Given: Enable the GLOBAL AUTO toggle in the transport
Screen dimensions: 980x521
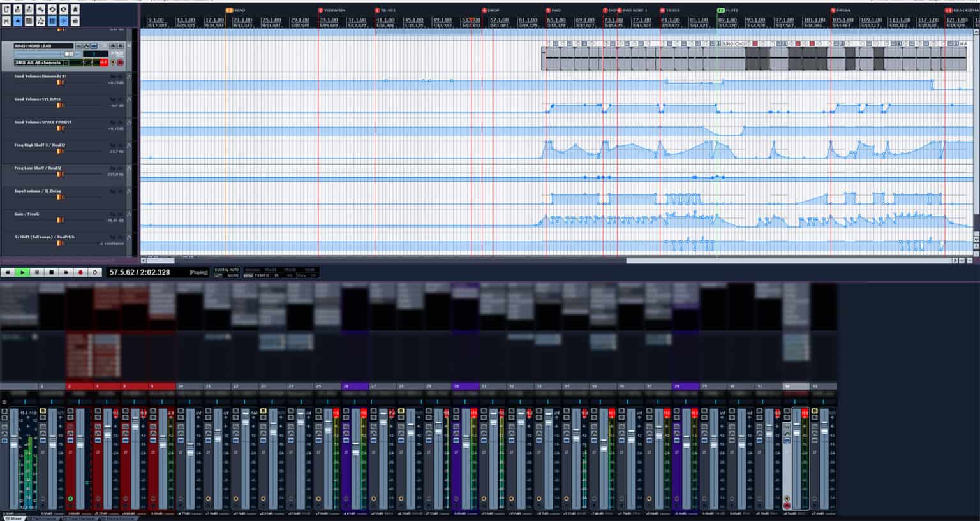Looking at the screenshot, I should pyautogui.click(x=226, y=269).
